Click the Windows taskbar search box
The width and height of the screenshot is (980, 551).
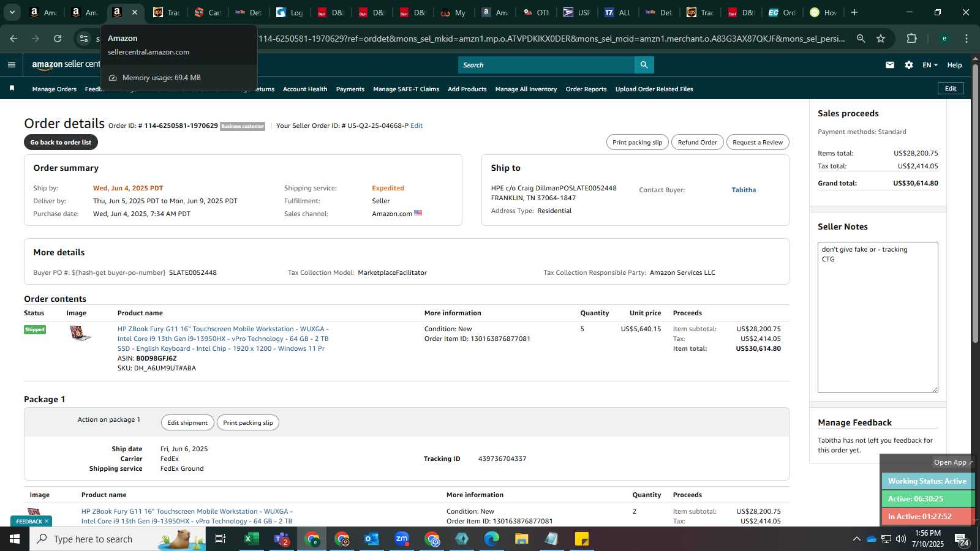tap(118, 539)
